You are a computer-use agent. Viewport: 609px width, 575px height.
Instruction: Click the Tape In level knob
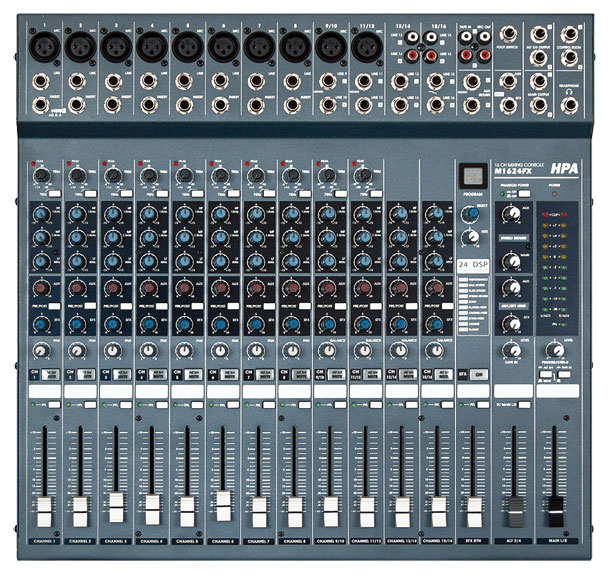512,351
